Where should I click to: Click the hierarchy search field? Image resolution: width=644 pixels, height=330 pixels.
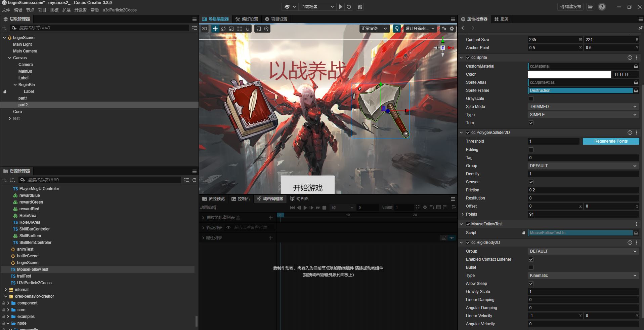click(x=100, y=28)
